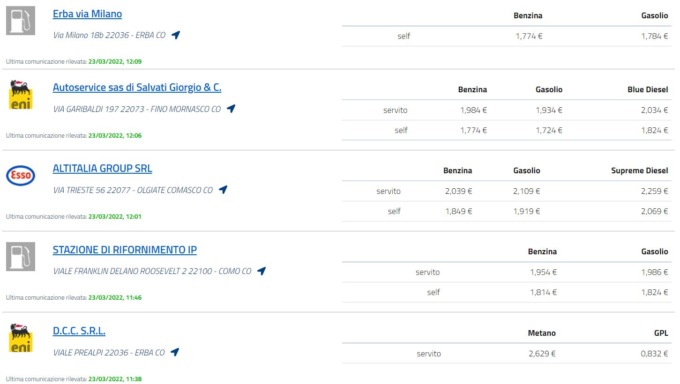Open the D.C.C. S.R.L. station link
This screenshot has width=680, height=384.
[79, 331]
